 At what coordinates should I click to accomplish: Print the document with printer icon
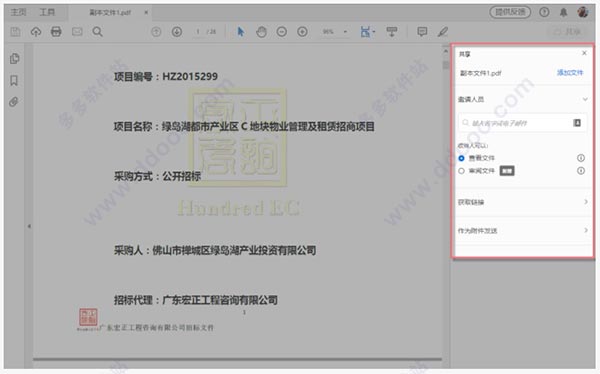click(56, 31)
